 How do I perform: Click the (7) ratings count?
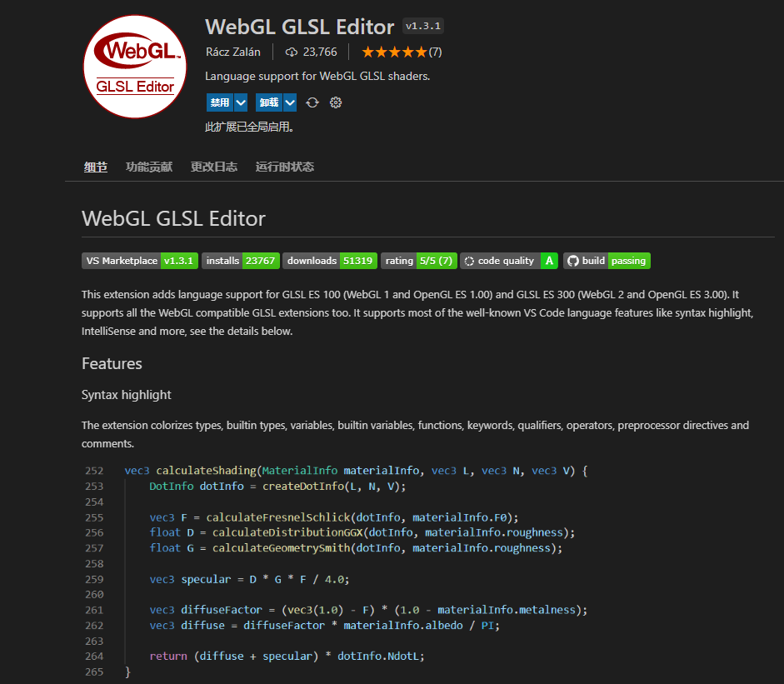tap(436, 52)
